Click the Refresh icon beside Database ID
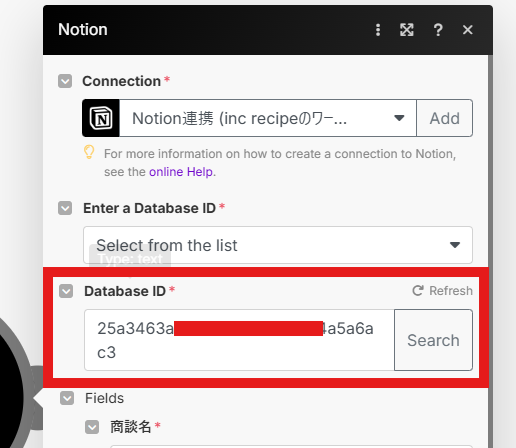 (x=418, y=291)
